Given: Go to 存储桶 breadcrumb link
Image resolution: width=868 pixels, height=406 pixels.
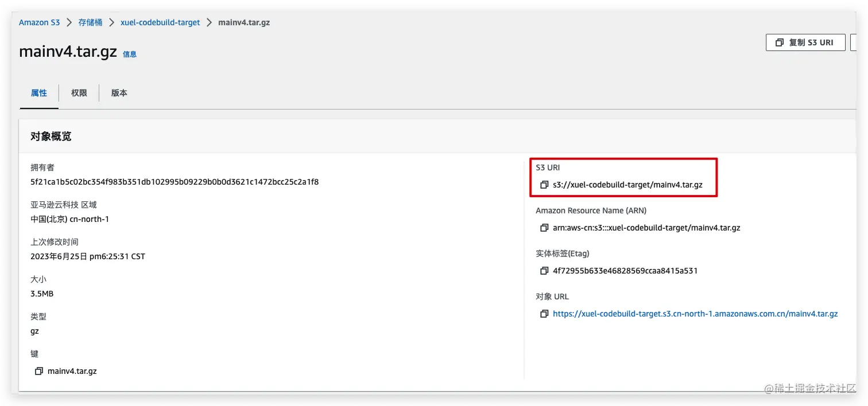Looking at the screenshot, I should pos(90,22).
